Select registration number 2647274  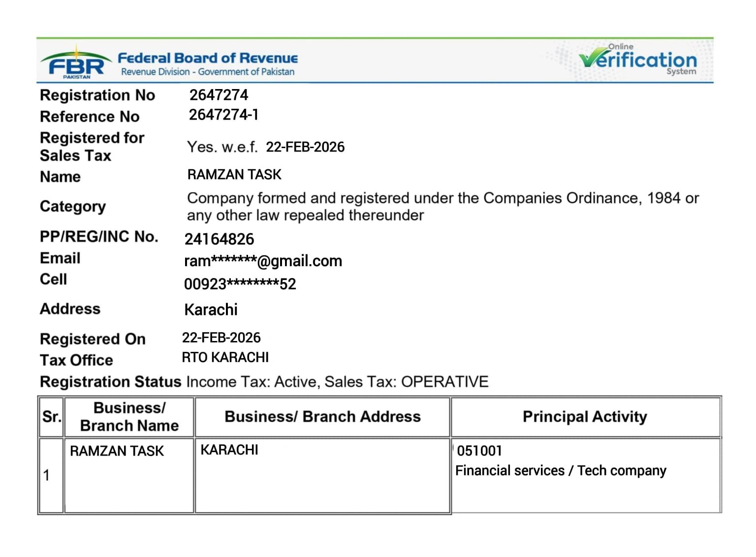[219, 95]
